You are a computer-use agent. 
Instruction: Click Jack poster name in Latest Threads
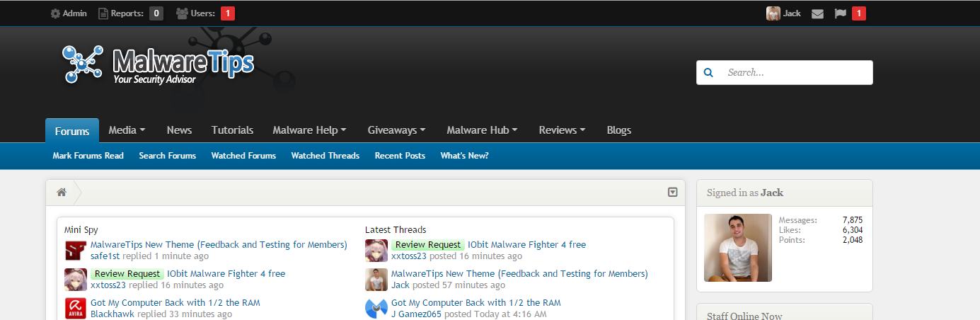coord(400,285)
